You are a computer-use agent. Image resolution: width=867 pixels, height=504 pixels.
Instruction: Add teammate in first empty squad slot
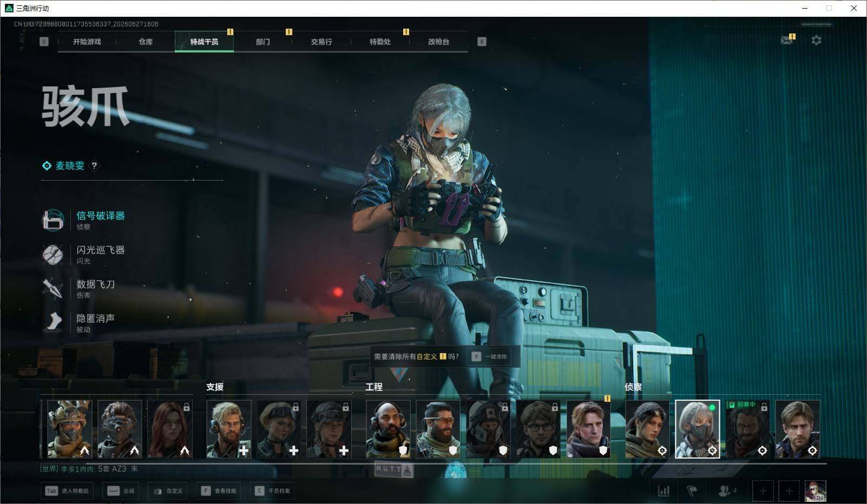[763, 491]
